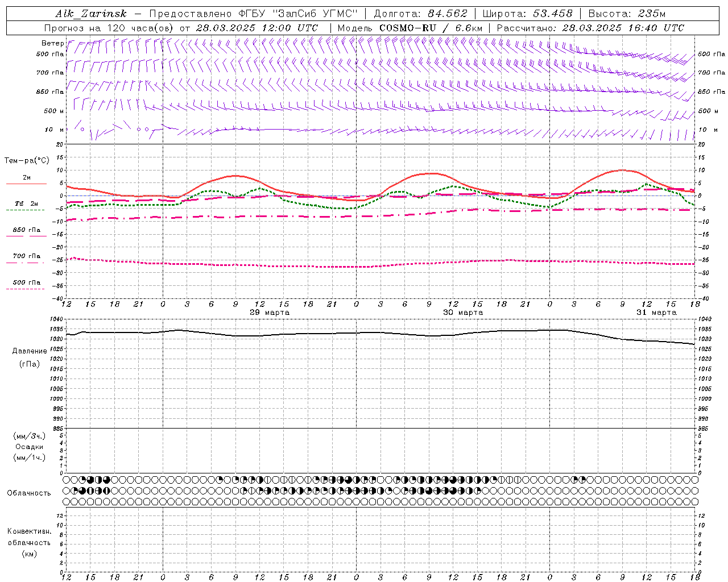728x582 pixels.
Task: Click the Тем-ра(°C) axis title
Action: 27,161
